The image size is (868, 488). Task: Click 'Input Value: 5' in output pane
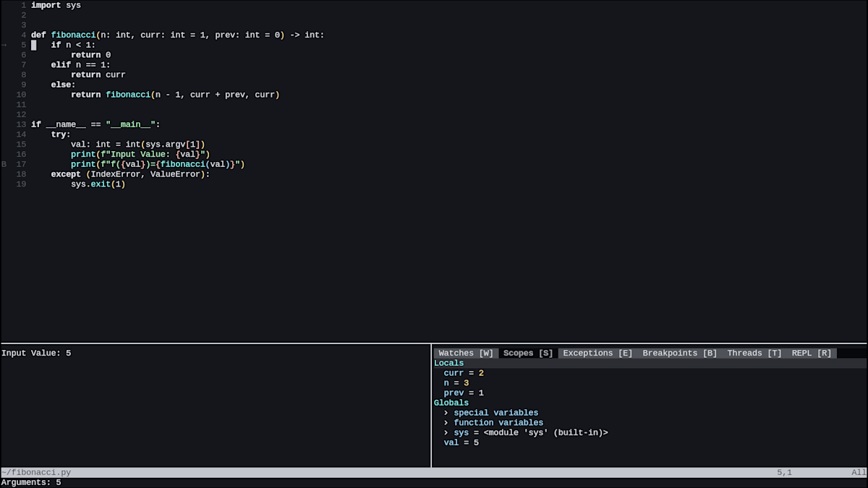(36, 354)
